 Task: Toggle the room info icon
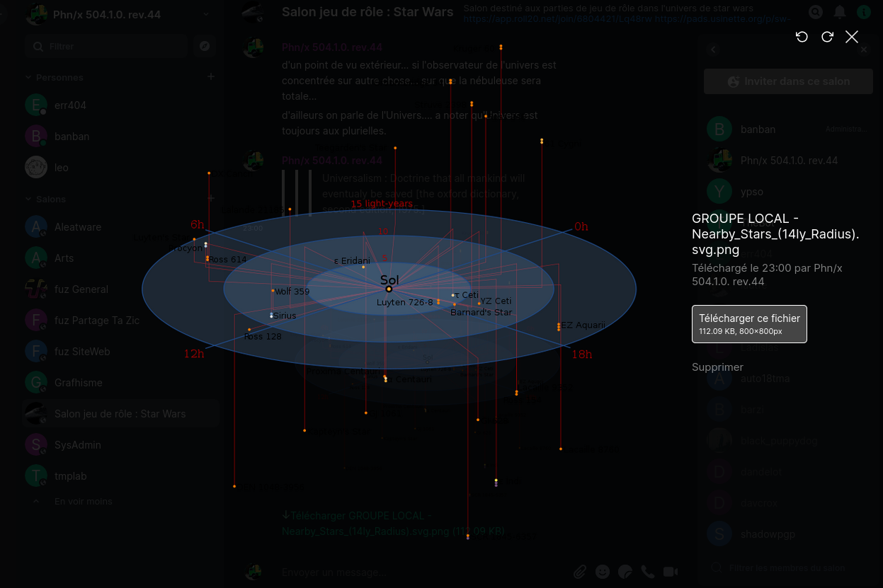coord(864,12)
